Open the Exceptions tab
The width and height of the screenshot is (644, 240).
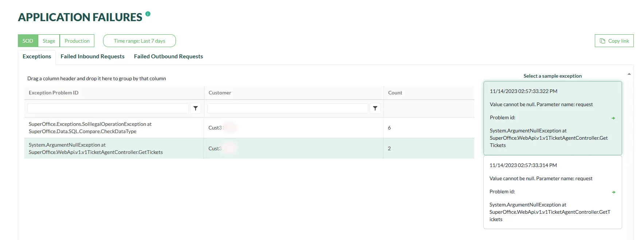pyautogui.click(x=37, y=57)
